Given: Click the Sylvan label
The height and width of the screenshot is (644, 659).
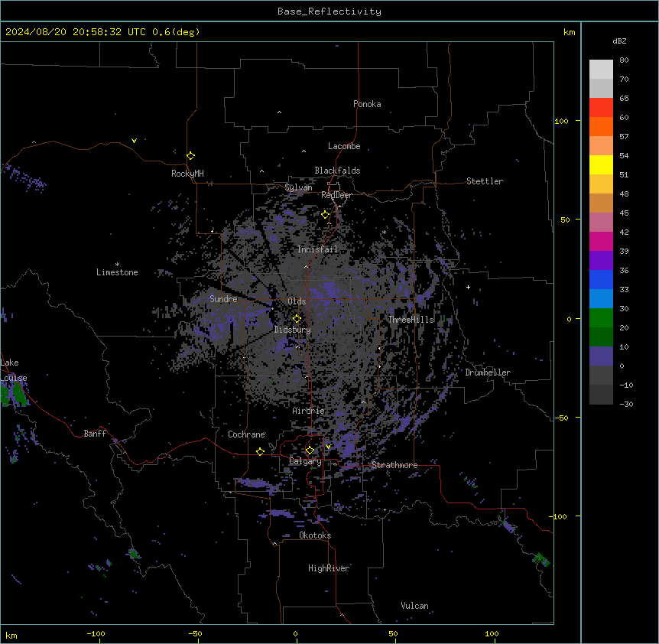Looking at the screenshot, I should (298, 187).
